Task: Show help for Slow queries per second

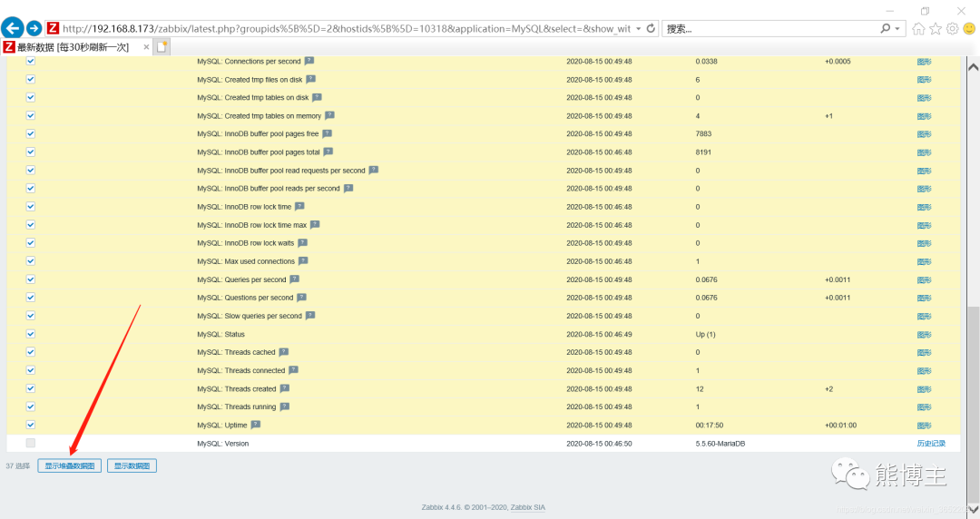Action: click(x=310, y=316)
